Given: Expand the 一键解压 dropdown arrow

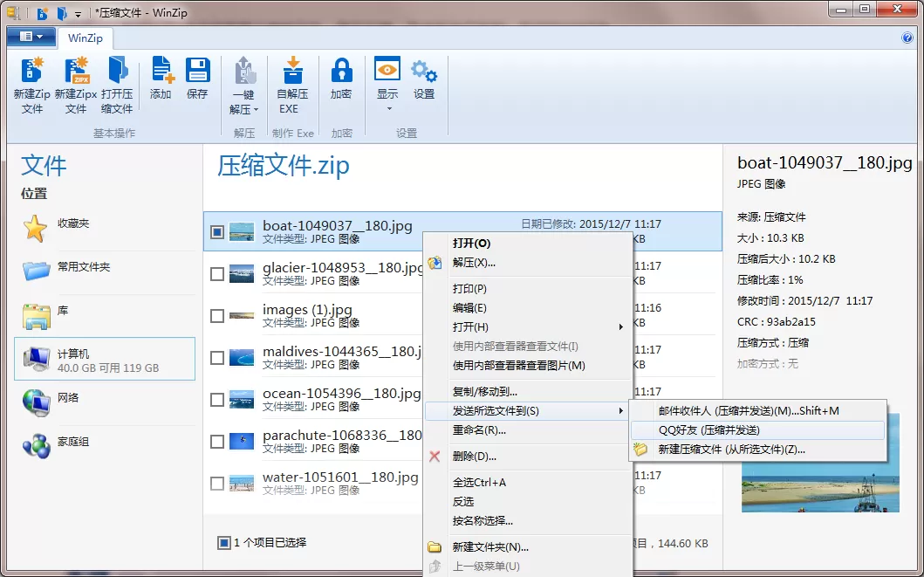Looking at the screenshot, I should pos(257,110).
